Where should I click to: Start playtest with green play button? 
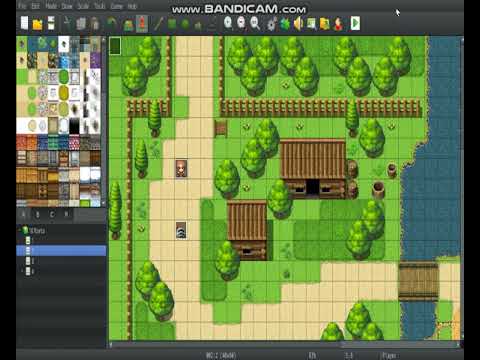[x=355, y=23]
